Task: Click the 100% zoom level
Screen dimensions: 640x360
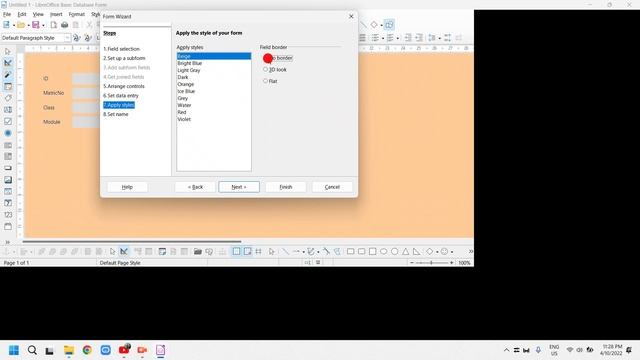Action: coord(464,263)
